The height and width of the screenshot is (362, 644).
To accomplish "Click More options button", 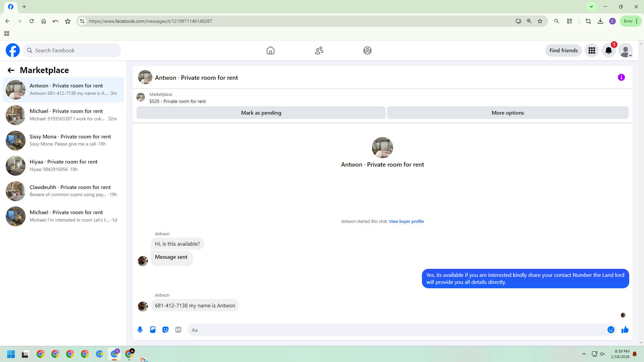I will coord(507,113).
